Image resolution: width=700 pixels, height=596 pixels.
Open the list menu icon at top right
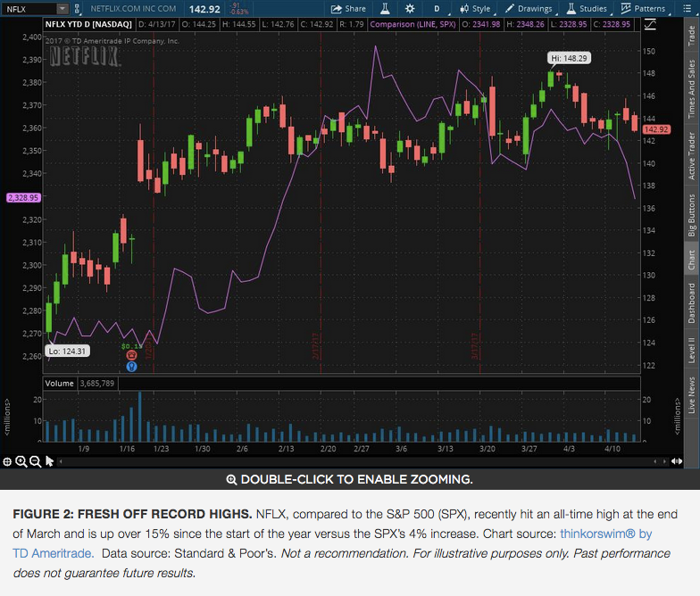(687, 9)
